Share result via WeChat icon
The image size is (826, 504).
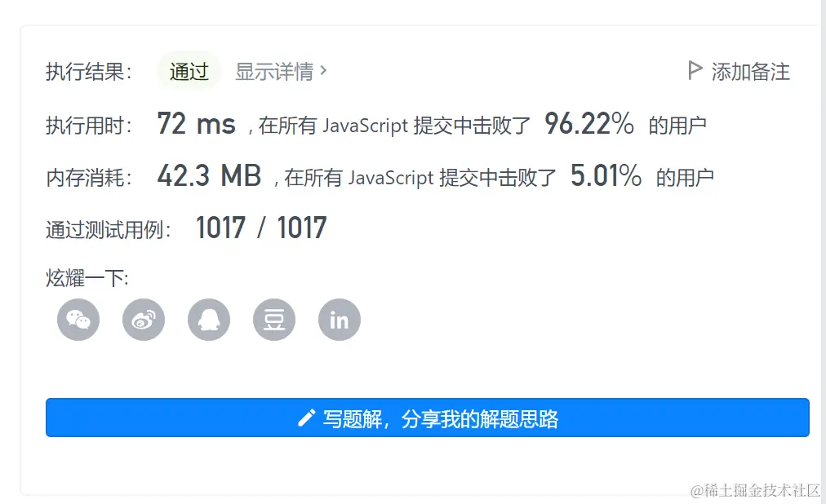(78, 320)
